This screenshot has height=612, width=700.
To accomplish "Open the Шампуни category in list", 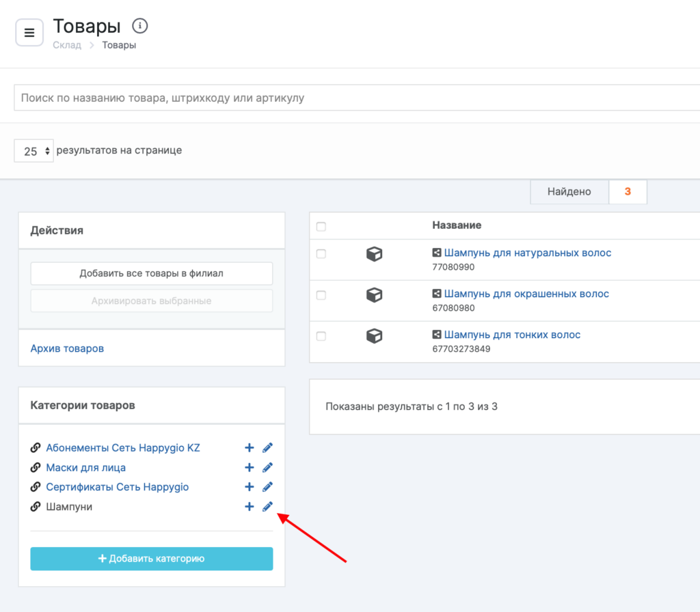I will [x=69, y=507].
